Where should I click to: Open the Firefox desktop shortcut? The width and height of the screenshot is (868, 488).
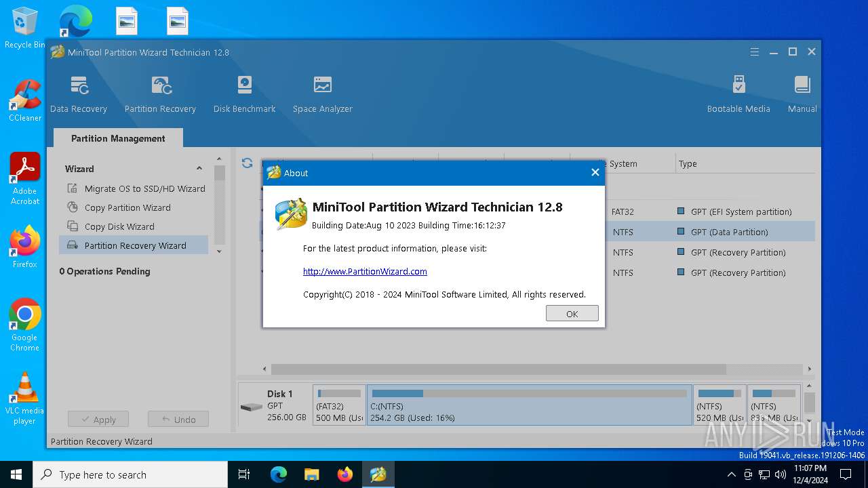pos(25,247)
